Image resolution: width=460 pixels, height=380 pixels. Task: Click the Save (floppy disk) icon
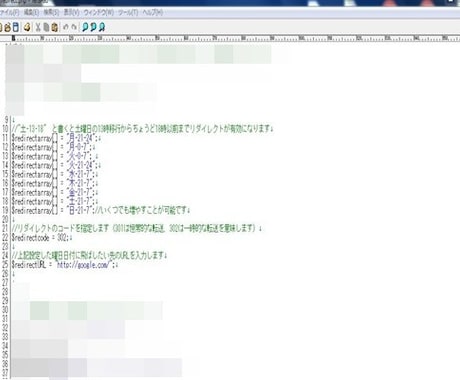click(x=16, y=27)
